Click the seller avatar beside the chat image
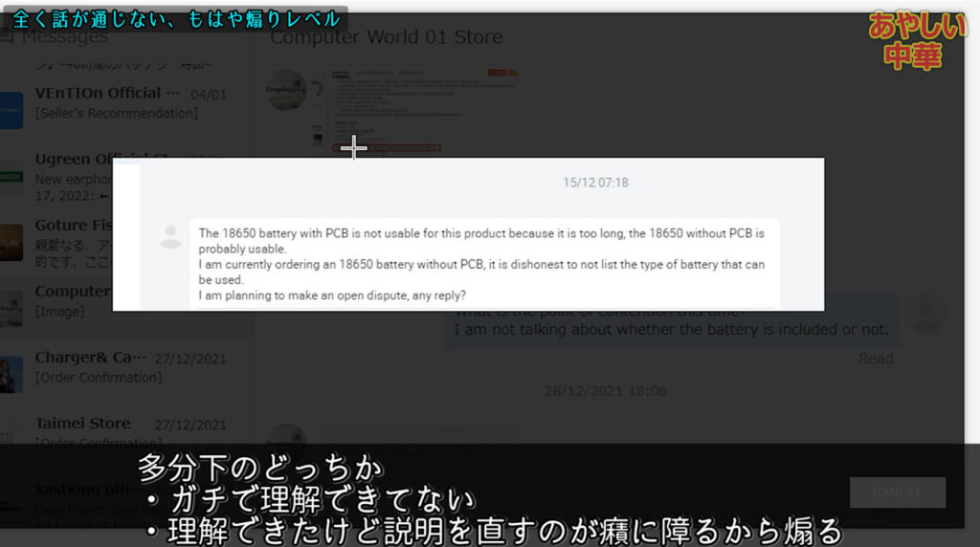Image resolution: width=980 pixels, height=547 pixels. point(286,90)
